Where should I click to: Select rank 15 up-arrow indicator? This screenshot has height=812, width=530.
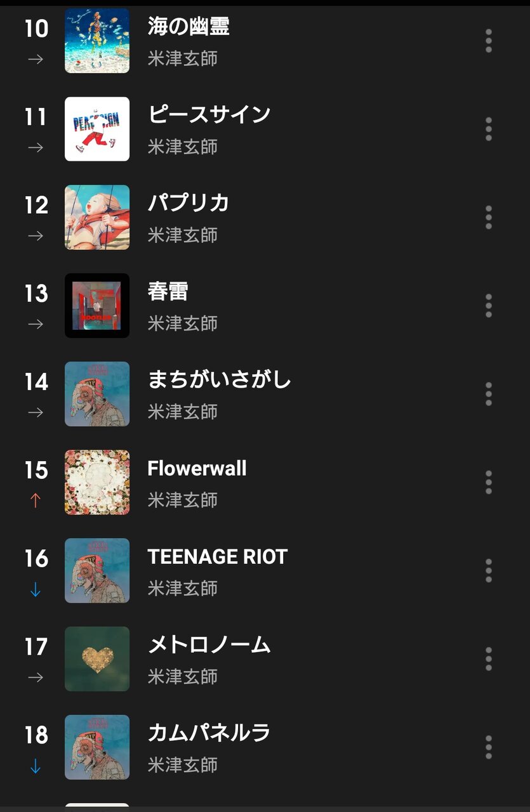pyautogui.click(x=36, y=501)
